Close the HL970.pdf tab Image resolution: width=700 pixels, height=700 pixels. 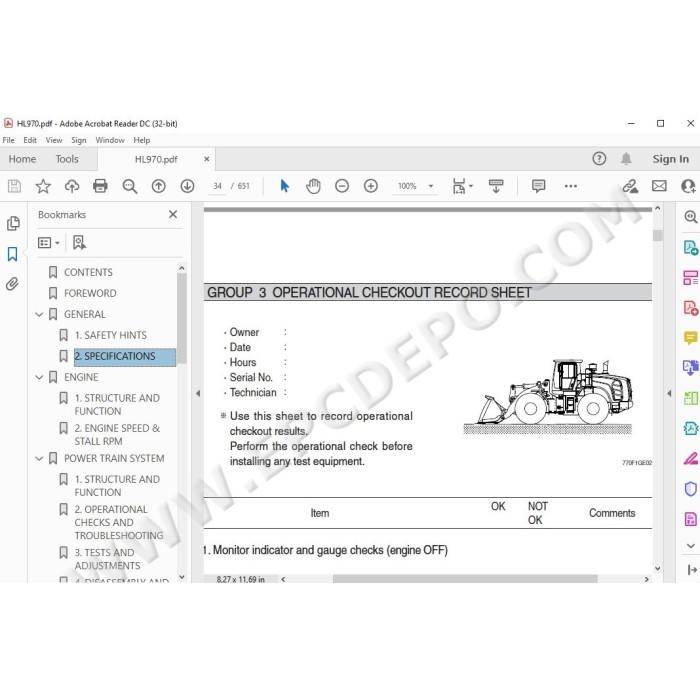coord(207,159)
